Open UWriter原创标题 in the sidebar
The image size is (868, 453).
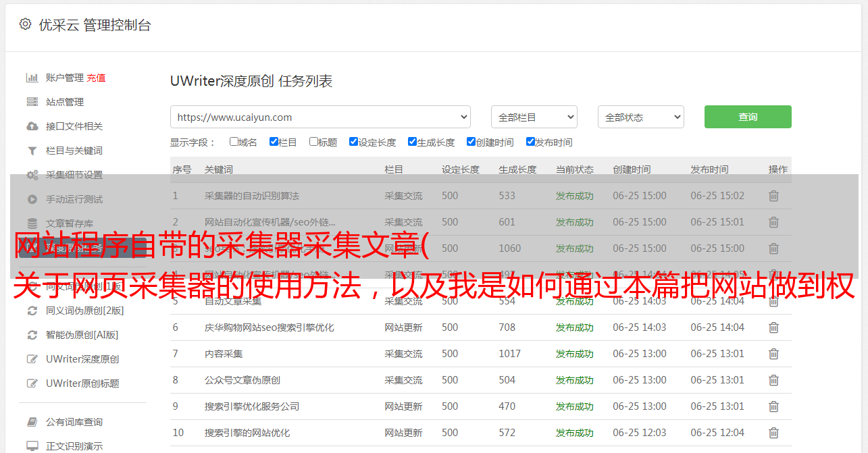(x=82, y=383)
